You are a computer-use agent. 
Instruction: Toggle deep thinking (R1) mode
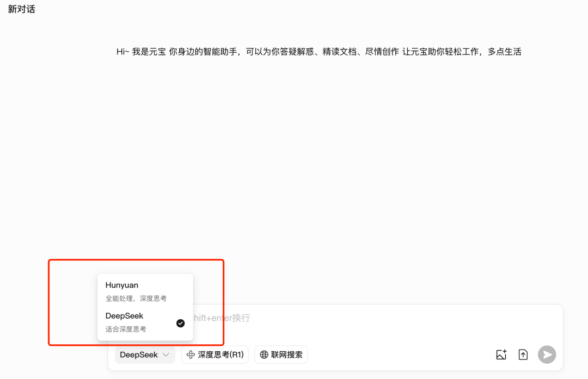point(215,355)
